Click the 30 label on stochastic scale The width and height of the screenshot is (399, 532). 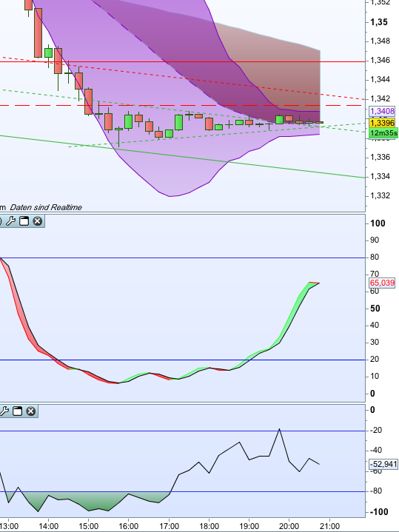click(375, 343)
